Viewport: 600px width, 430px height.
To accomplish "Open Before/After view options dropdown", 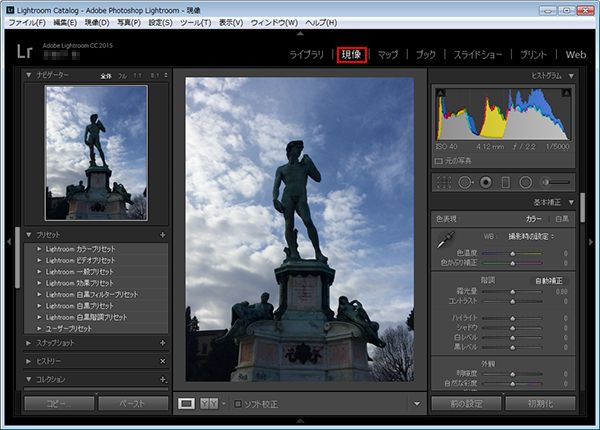I will 223,404.
